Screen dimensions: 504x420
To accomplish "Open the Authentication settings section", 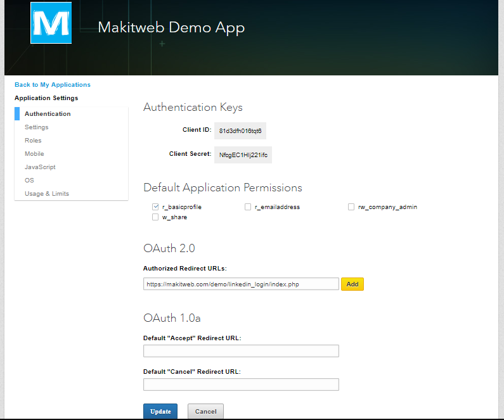I will [x=48, y=113].
